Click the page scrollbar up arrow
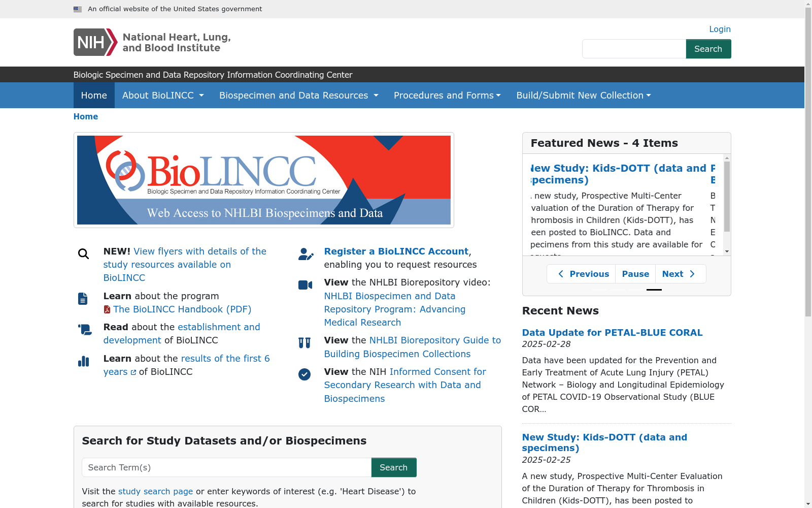812x508 pixels. point(808,4)
